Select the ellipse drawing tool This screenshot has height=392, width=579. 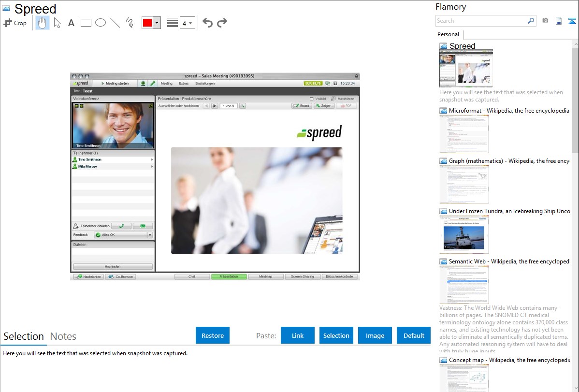pos(101,23)
